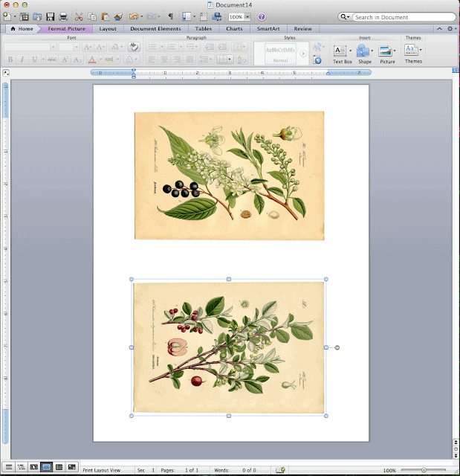Cut selection with scissors icon
Screen dimensions: 460x476
click(79, 16)
